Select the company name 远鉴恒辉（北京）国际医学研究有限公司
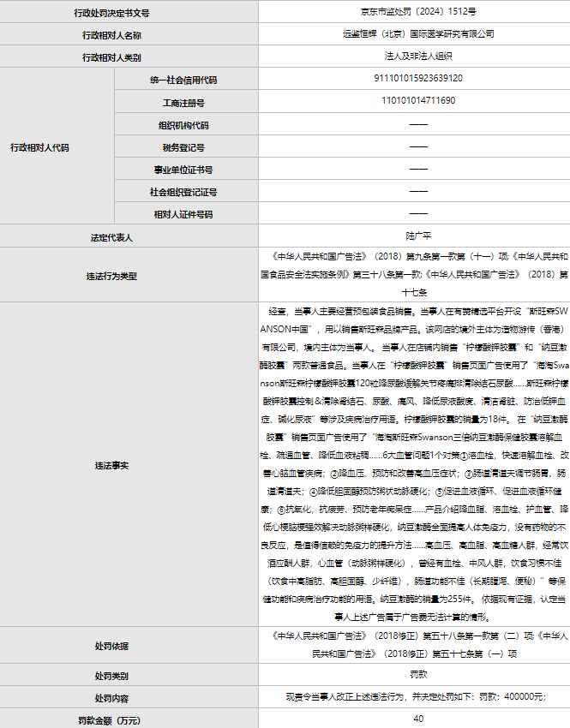 (417, 34)
